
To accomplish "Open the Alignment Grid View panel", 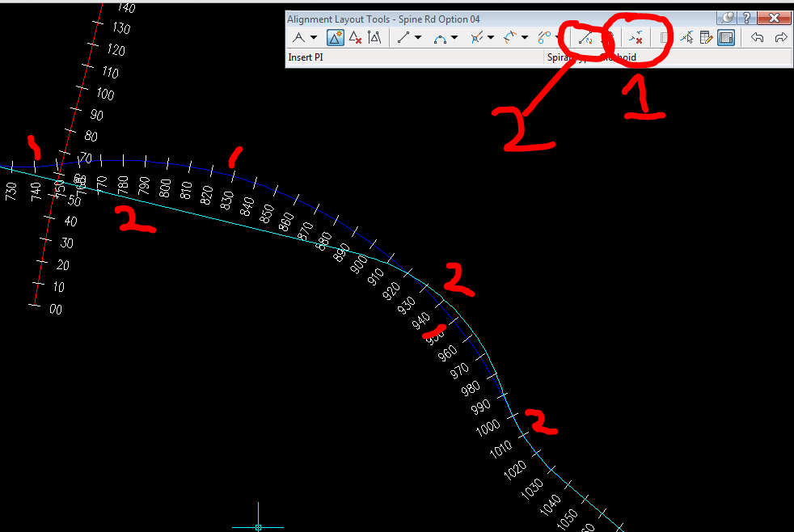I will coord(725,37).
